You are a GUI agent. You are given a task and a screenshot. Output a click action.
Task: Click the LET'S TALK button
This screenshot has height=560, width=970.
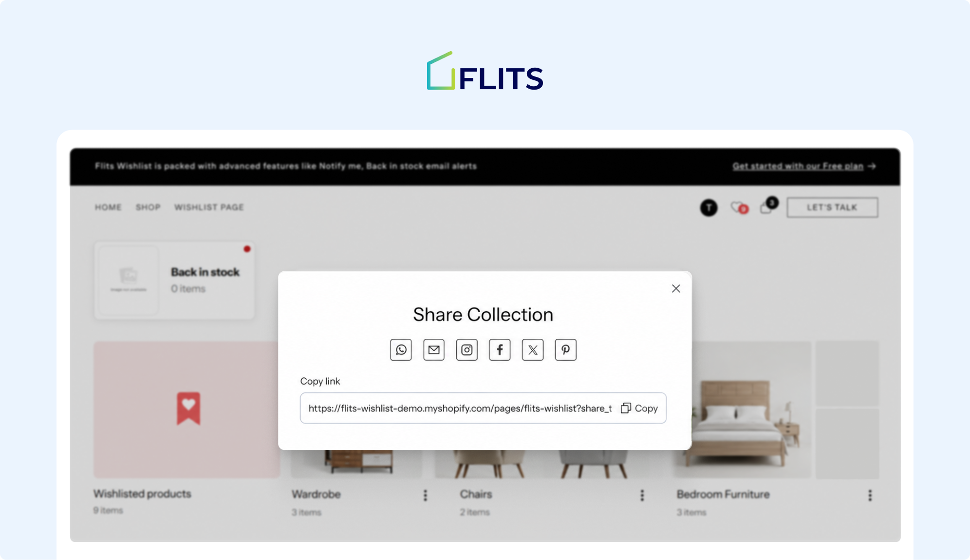tap(832, 207)
